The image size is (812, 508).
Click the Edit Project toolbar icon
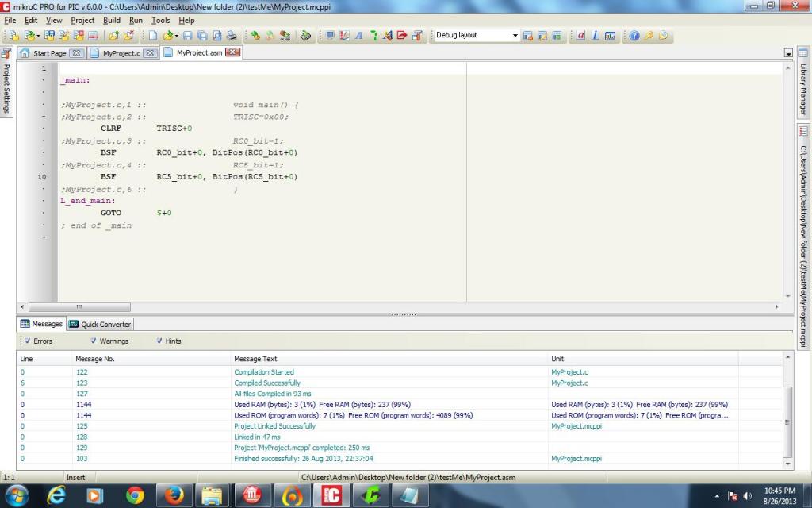coord(63,35)
